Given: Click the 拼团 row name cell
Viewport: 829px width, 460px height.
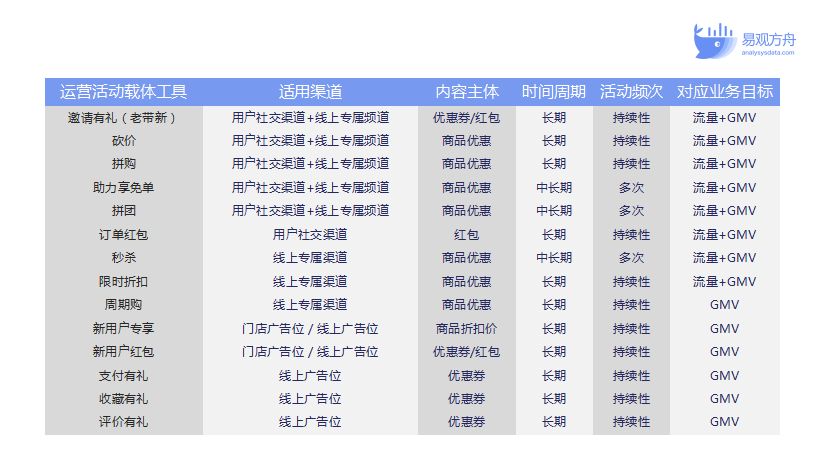Looking at the screenshot, I should click(123, 211).
